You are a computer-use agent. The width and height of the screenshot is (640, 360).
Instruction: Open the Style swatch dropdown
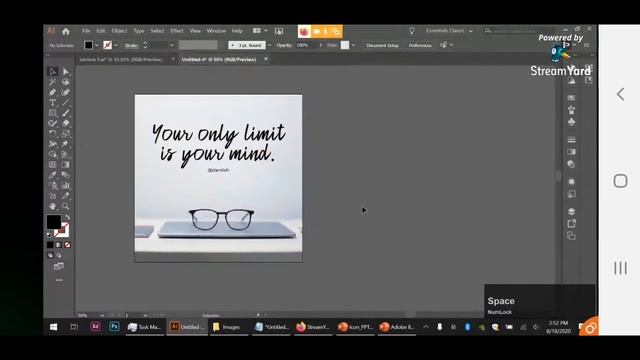tap(353, 45)
